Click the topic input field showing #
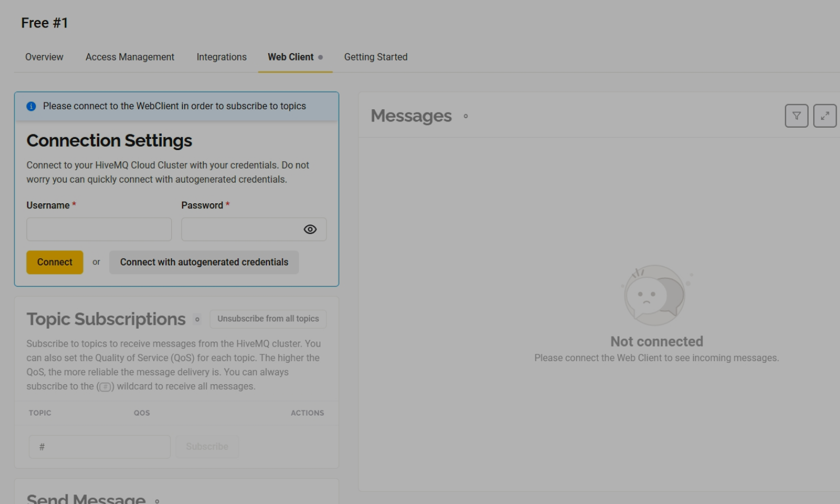The height and width of the screenshot is (504, 840). coord(100,447)
